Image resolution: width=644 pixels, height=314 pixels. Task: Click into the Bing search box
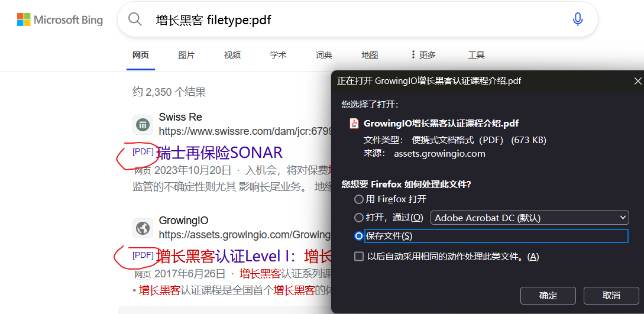[355, 20]
